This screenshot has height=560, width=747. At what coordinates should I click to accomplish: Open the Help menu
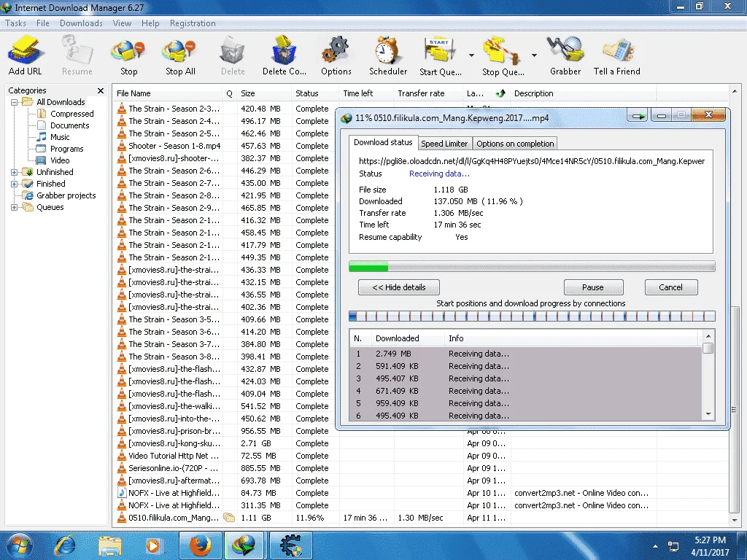[150, 23]
